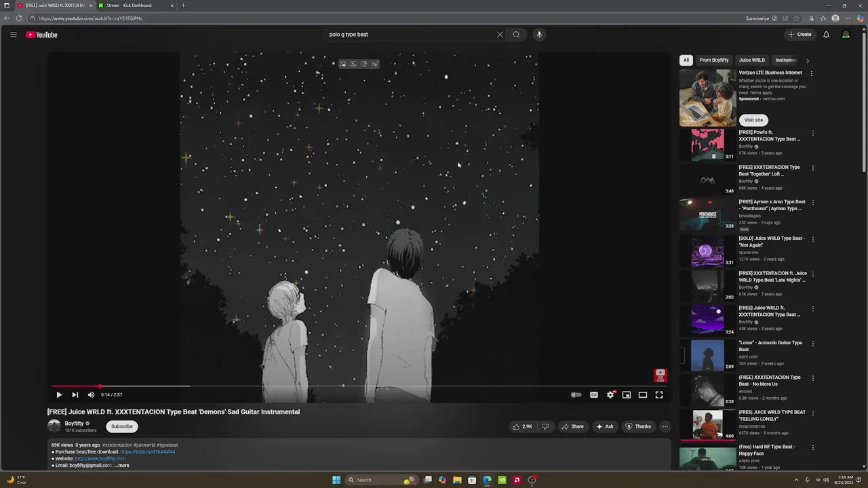This screenshot has height=488, width=868.
Task: Select the Instrumentals chip
Action: pyautogui.click(x=785, y=60)
